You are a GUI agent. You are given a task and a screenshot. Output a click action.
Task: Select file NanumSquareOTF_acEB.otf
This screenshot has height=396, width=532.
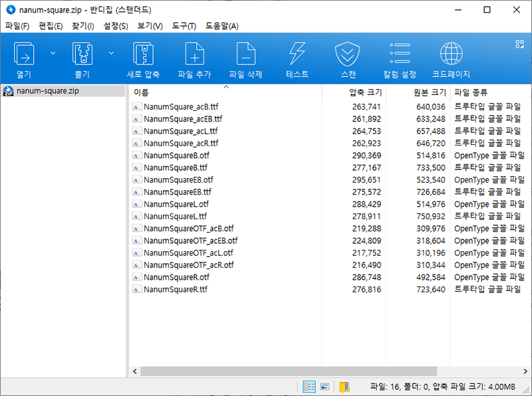[x=191, y=241]
